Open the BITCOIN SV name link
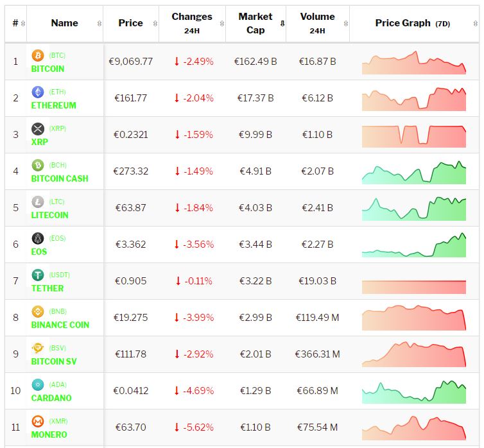 coord(54,361)
